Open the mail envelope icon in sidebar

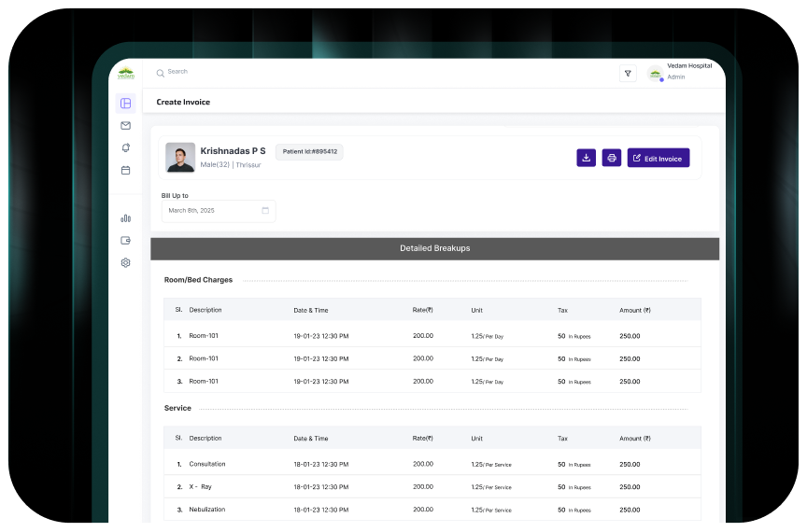click(125, 125)
